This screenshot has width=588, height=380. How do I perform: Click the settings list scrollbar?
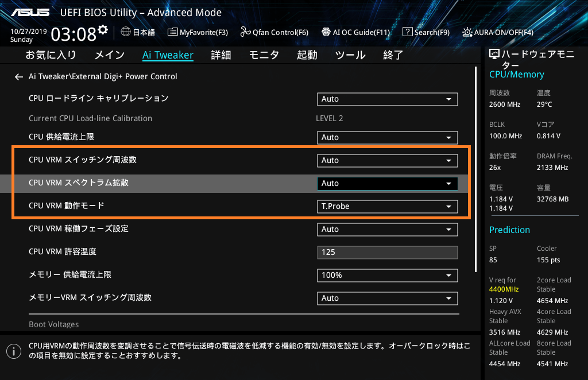[x=475, y=169]
